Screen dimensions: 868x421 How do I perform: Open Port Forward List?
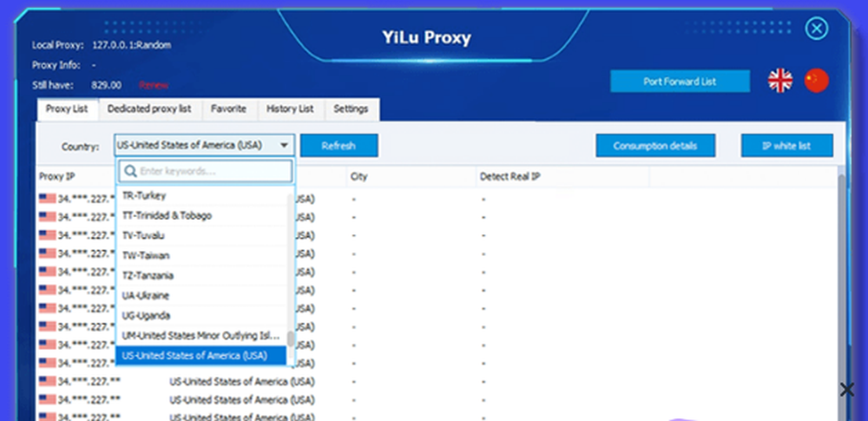[x=680, y=82]
